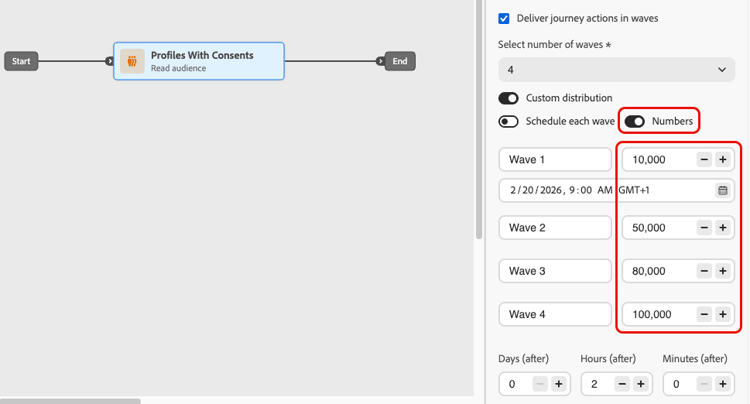750x404 pixels.
Task: Increase the Wave 1 number with plus
Action: 723,160
